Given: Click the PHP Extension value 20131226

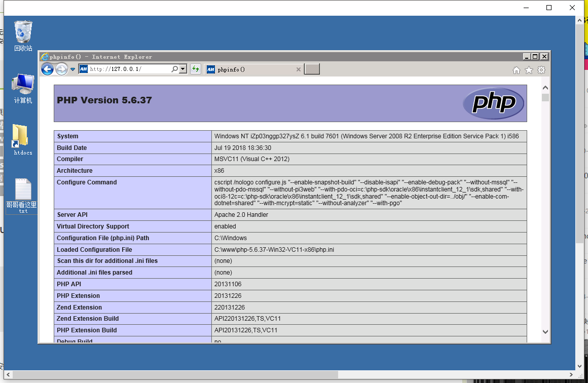Looking at the screenshot, I should (228, 296).
